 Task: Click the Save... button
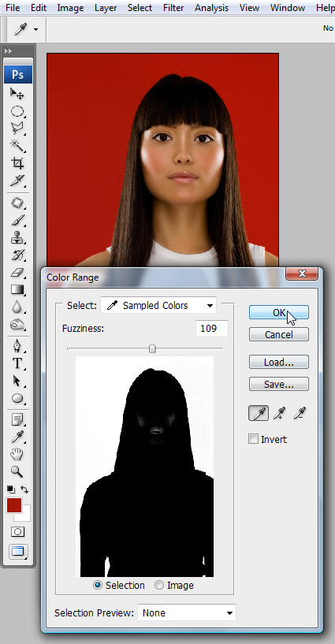pos(279,385)
